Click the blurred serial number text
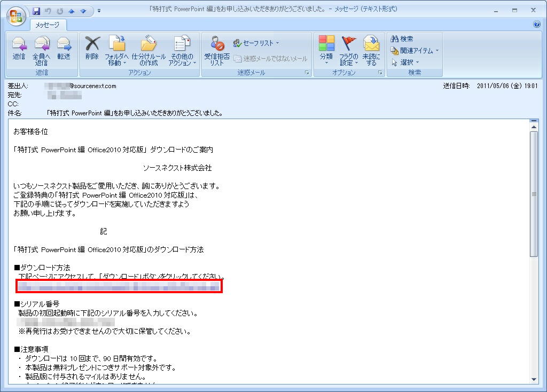Viewport: 547px width, 392px height. (x=66, y=322)
